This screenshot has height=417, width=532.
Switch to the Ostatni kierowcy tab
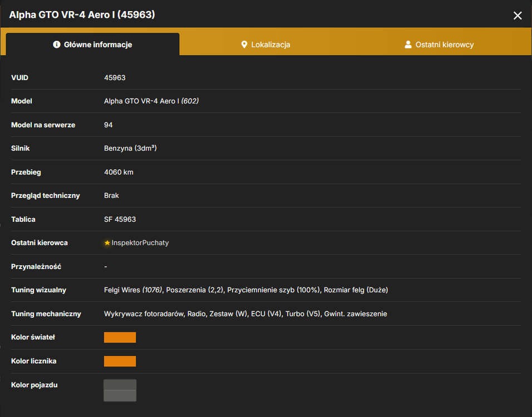[x=439, y=44]
